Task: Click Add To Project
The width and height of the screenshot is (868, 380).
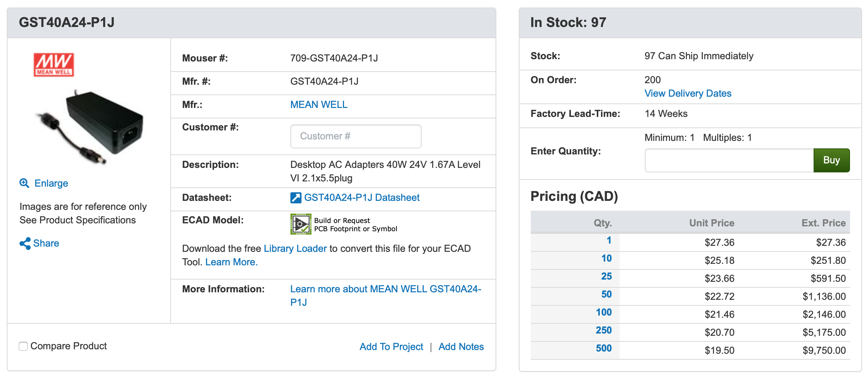Action: [x=391, y=347]
